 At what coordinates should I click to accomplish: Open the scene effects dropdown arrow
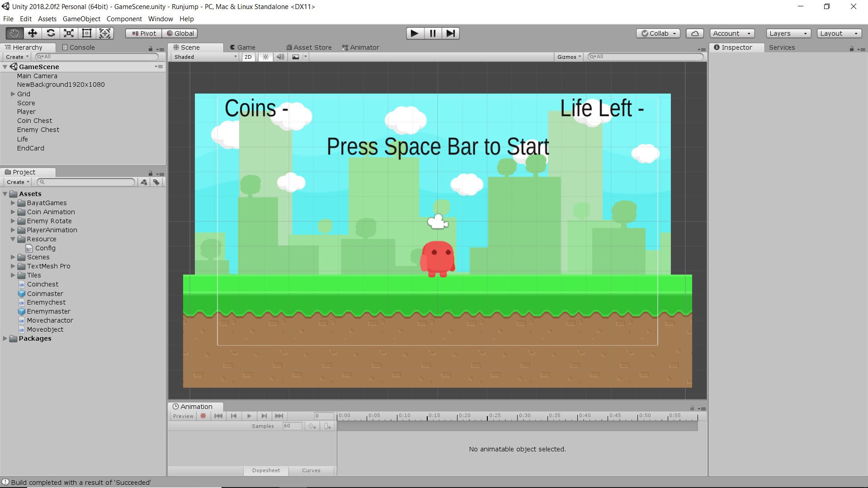point(306,57)
